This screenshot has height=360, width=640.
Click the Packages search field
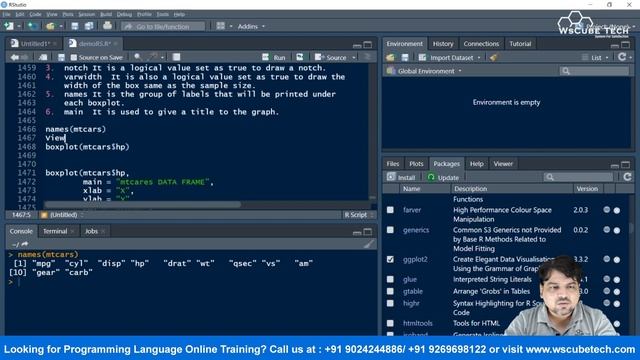point(578,177)
